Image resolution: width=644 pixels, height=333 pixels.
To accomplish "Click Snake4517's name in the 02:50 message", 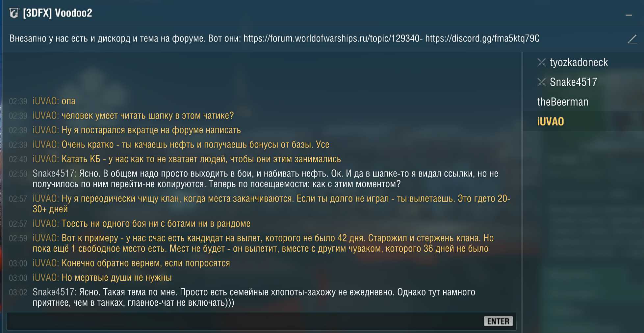I will tap(55, 174).
